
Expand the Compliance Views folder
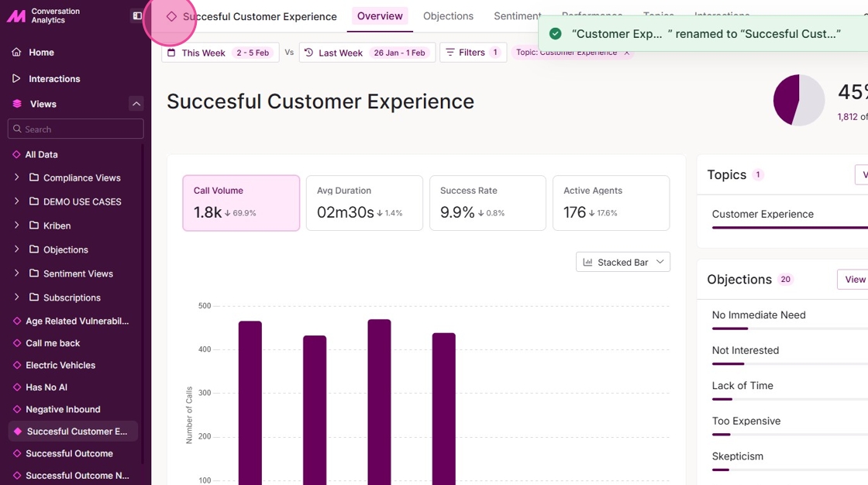[17, 178]
